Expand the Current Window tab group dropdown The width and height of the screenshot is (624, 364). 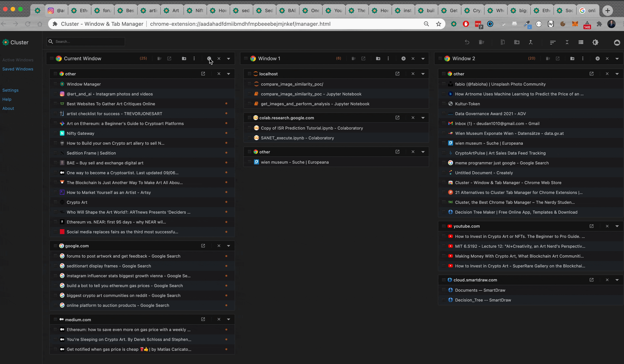[229, 58]
